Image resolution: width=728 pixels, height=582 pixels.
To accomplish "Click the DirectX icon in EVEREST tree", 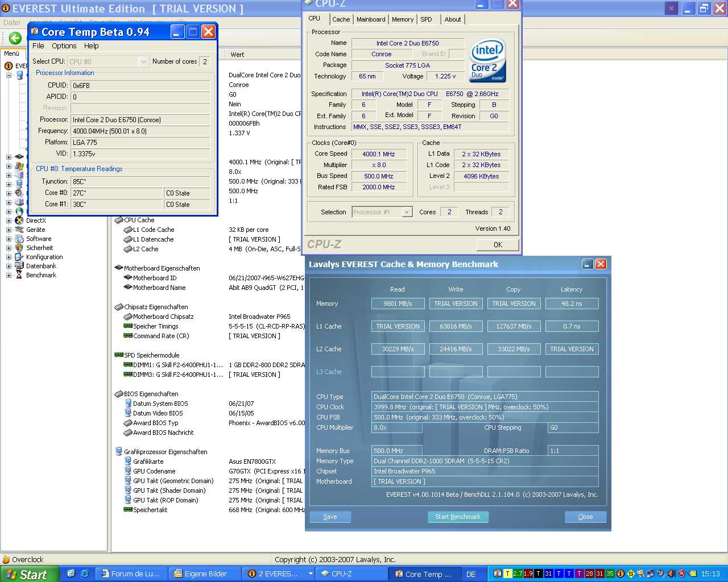I will (x=19, y=221).
